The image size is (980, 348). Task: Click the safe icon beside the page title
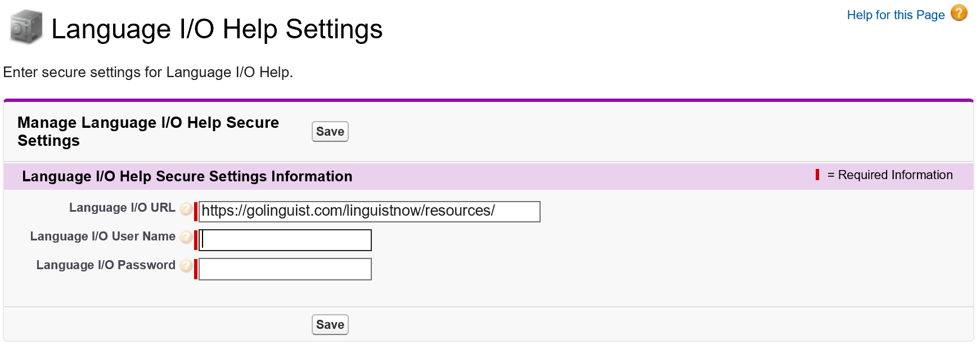click(26, 27)
